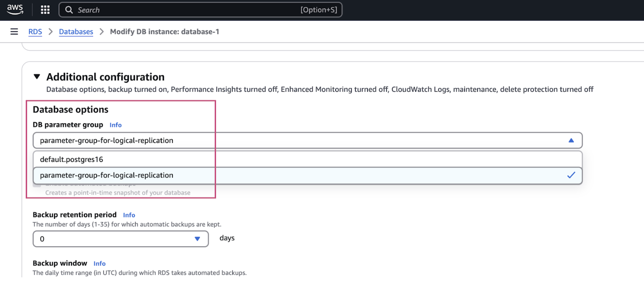Open Info link for DB parameter group

click(x=115, y=125)
